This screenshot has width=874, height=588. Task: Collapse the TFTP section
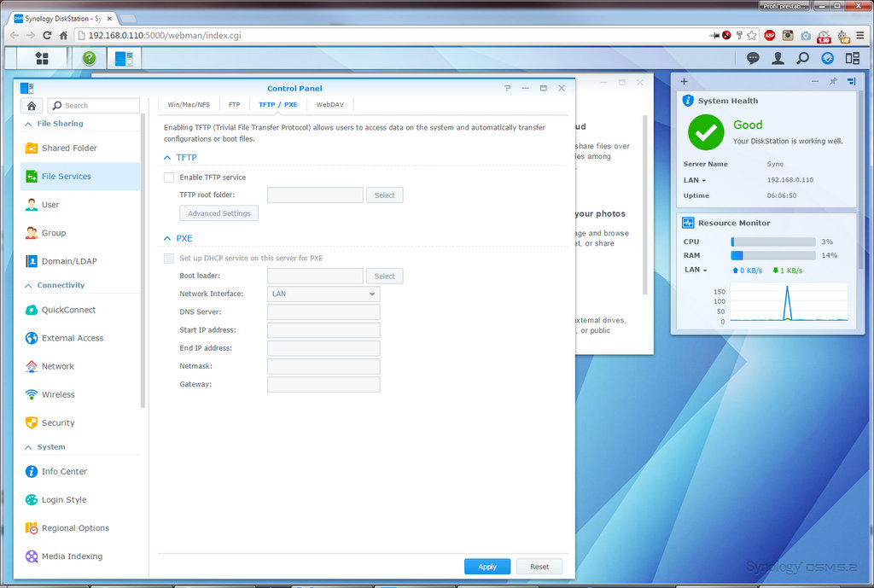167,158
